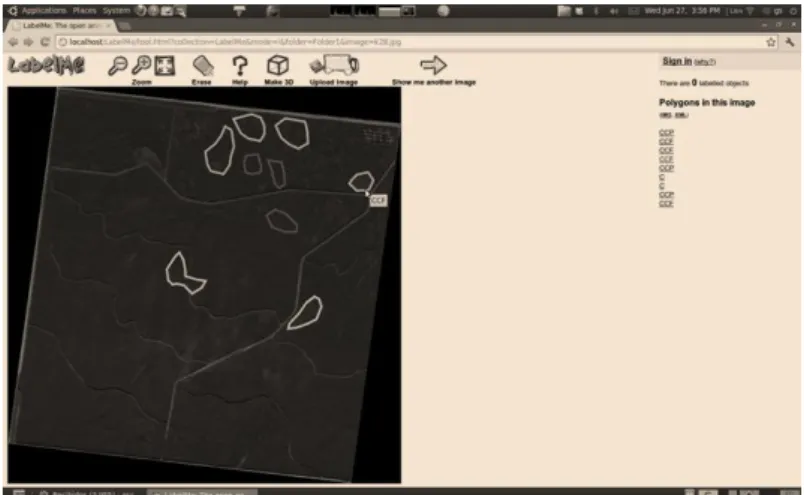This screenshot has height=495, width=804.
Task: Go back with the browser back arrow
Action: click(13, 42)
